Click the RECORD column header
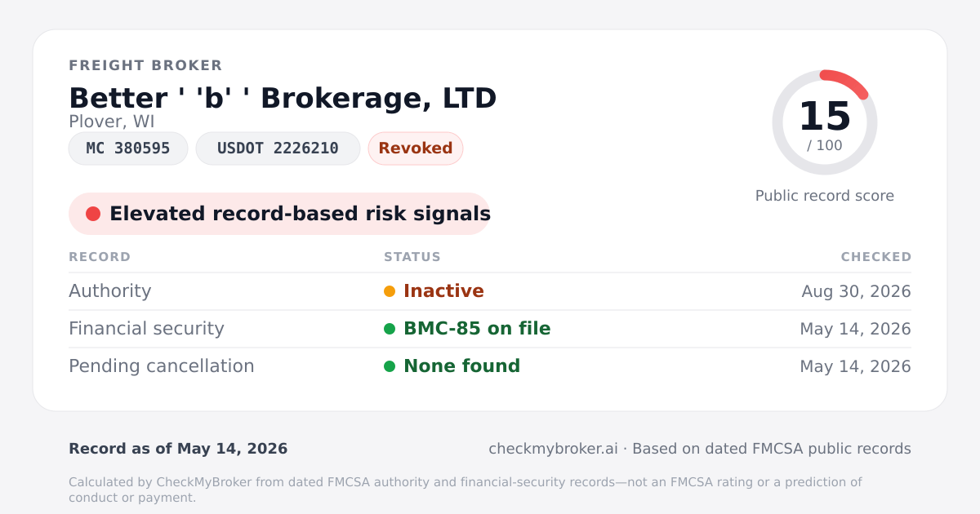980x514 pixels. tap(100, 257)
